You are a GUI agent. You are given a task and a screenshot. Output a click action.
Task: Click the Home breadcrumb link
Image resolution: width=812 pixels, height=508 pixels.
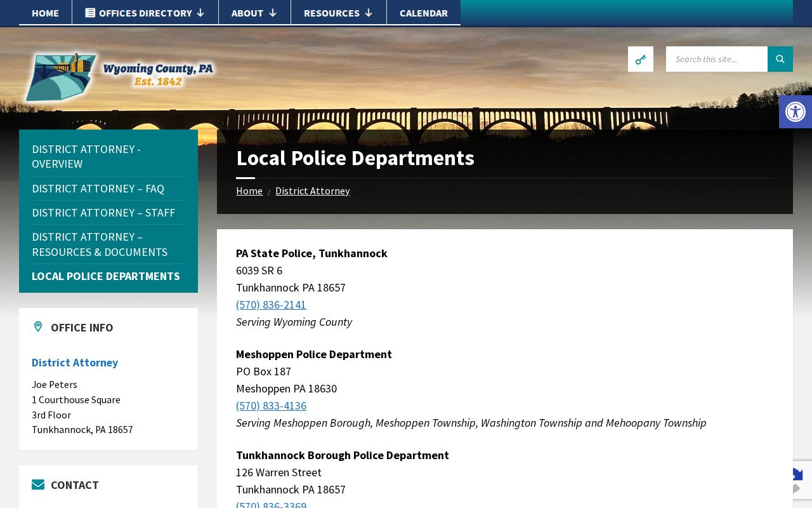(249, 190)
